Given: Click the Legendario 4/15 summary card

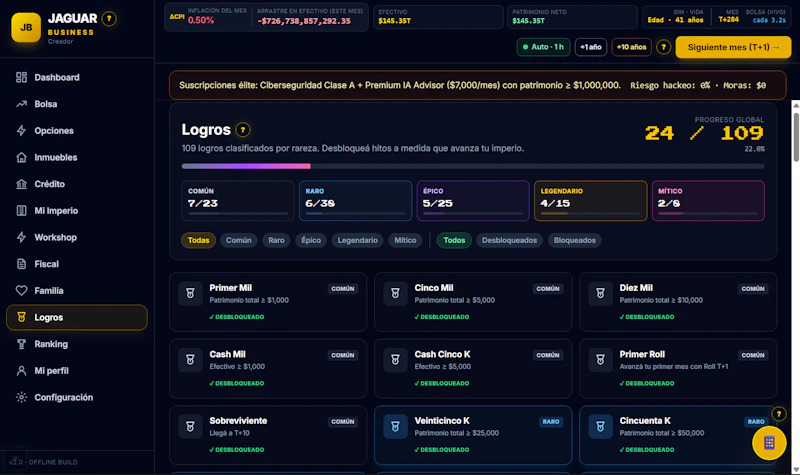Looking at the screenshot, I should [x=590, y=201].
